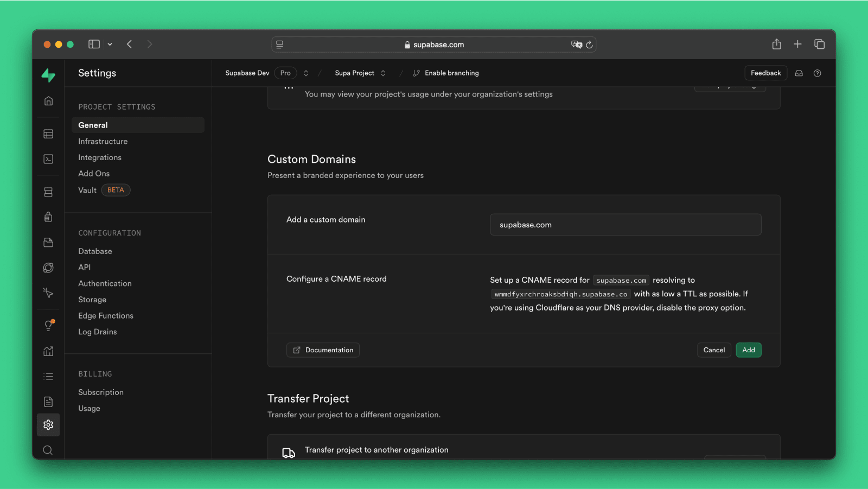The height and width of the screenshot is (489, 868).
Task: Open Subscription billing page
Action: [101, 392]
